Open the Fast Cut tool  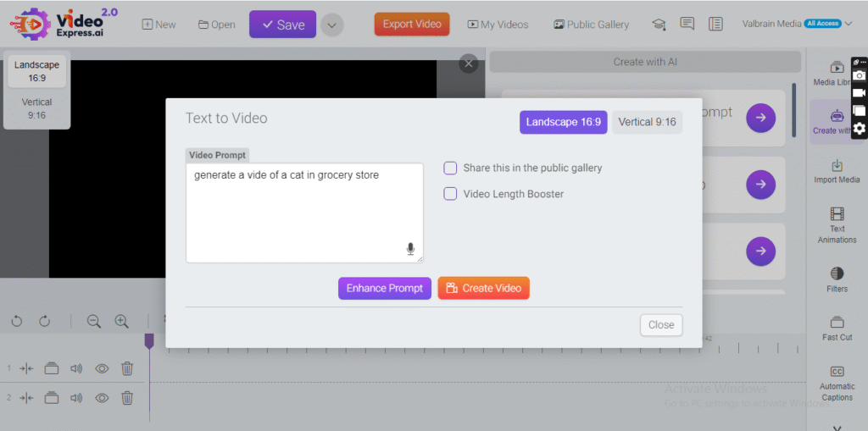837,328
